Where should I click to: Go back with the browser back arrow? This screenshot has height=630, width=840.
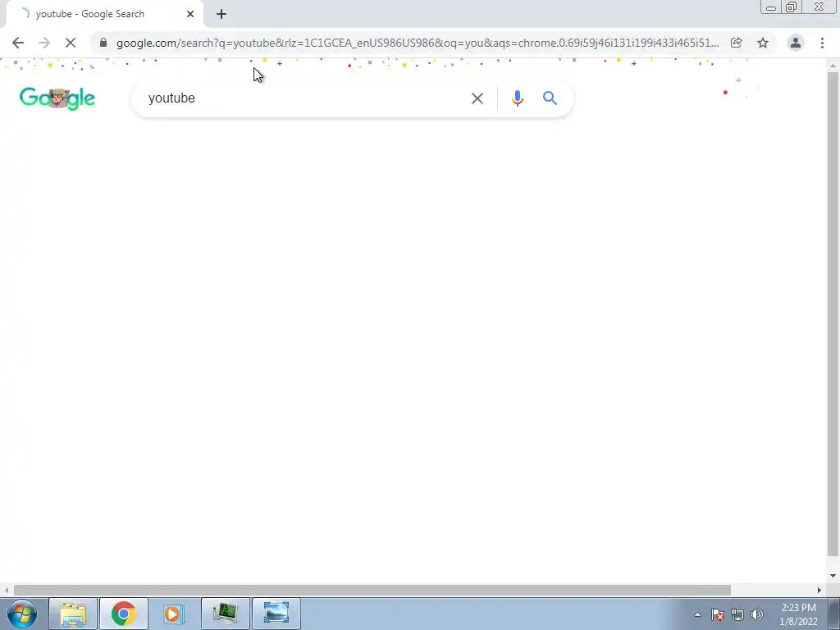pyautogui.click(x=18, y=43)
